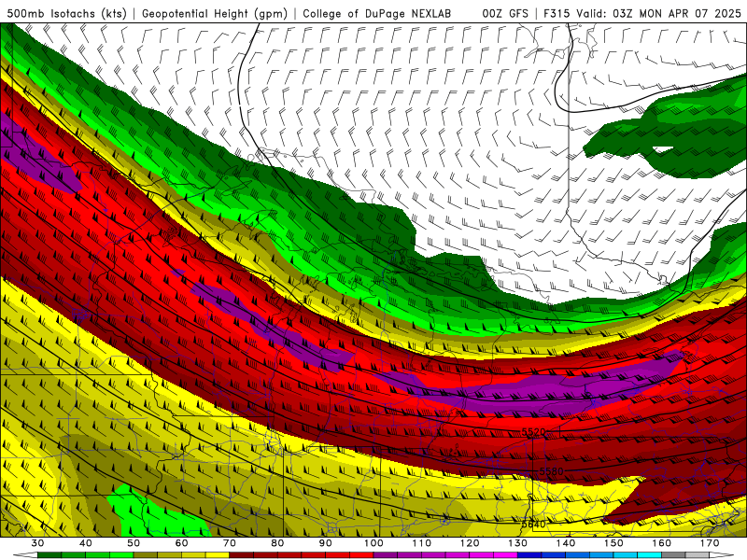Click the '500mb Isotachs (kts)' title text
Screen dimensions: 747x560
pos(66,13)
